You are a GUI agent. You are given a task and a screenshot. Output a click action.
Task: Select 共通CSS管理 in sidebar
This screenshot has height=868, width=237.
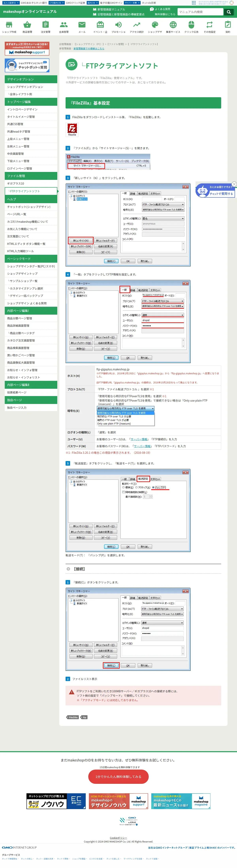click(31, 124)
